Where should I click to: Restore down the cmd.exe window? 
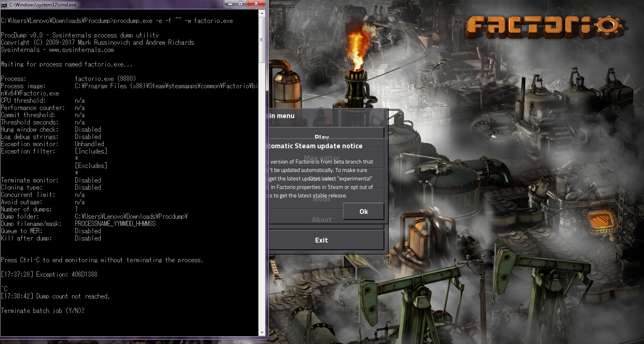click(241, 4)
